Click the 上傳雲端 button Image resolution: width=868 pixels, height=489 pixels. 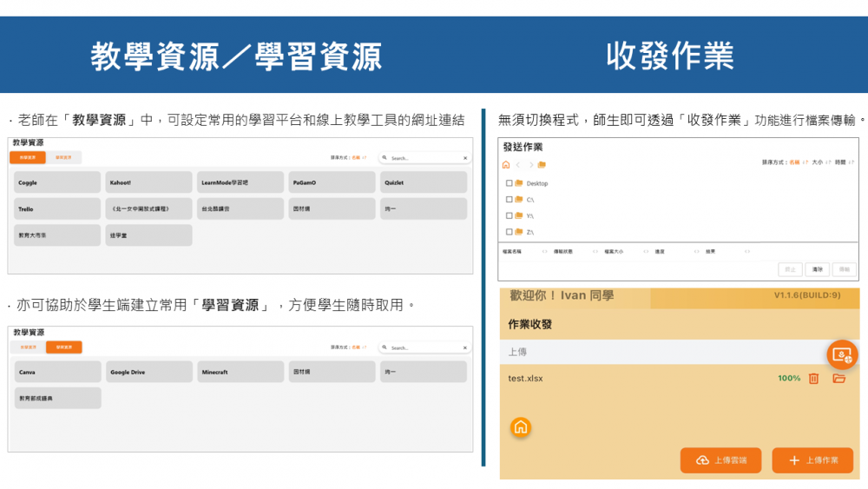[720, 460]
